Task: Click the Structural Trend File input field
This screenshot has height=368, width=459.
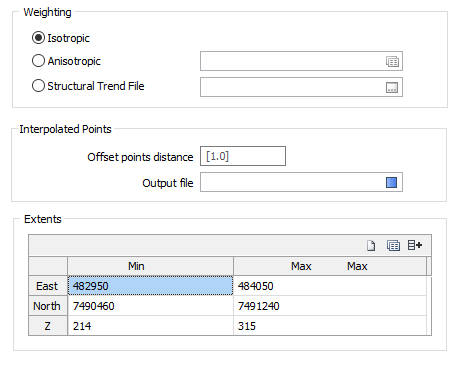Action: click(301, 87)
